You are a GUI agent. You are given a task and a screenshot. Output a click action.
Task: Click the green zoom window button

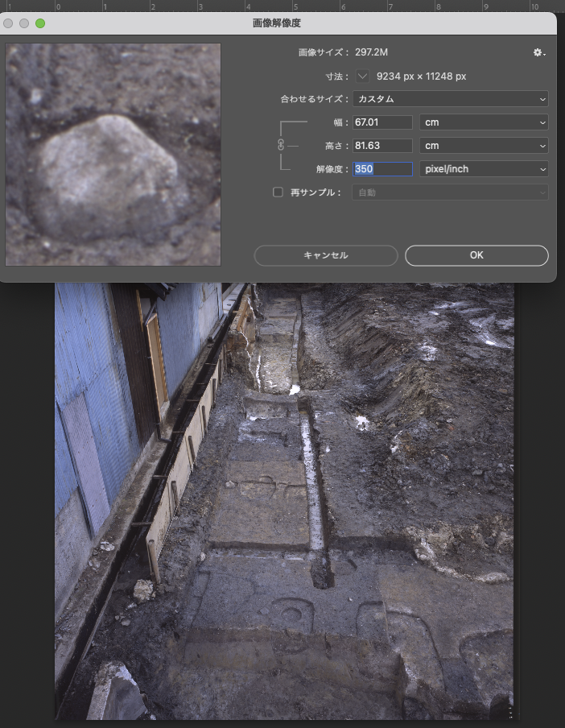tap(40, 23)
